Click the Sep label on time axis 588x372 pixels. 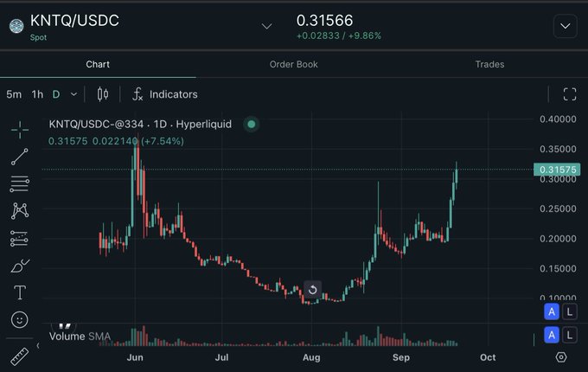pyautogui.click(x=401, y=357)
